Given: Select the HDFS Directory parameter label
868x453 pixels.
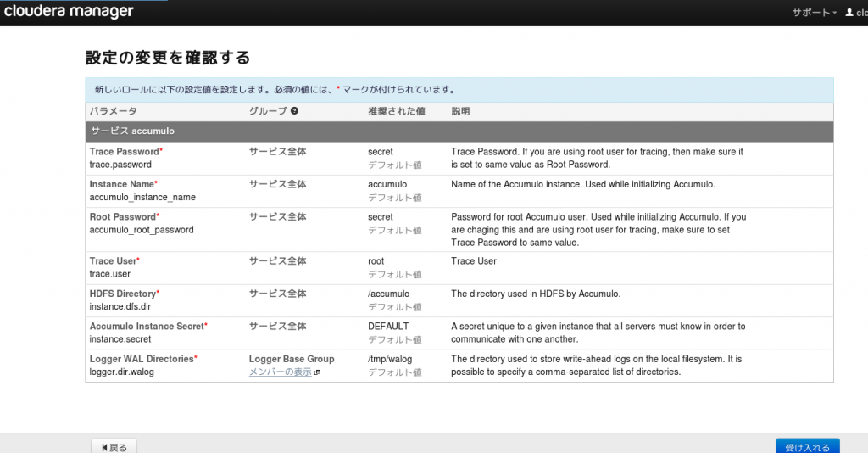Looking at the screenshot, I should (123, 294).
